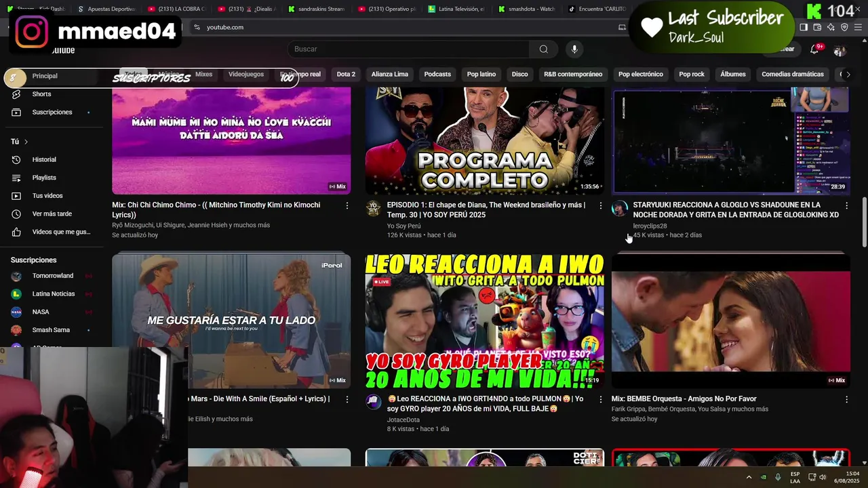Open the Smash Sama subscription channel
The width and height of the screenshot is (868, 488).
51,330
